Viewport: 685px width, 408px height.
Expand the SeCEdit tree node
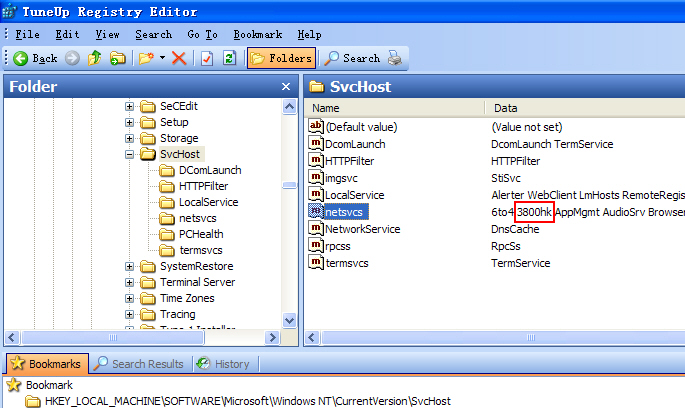click(x=129, y=106)
